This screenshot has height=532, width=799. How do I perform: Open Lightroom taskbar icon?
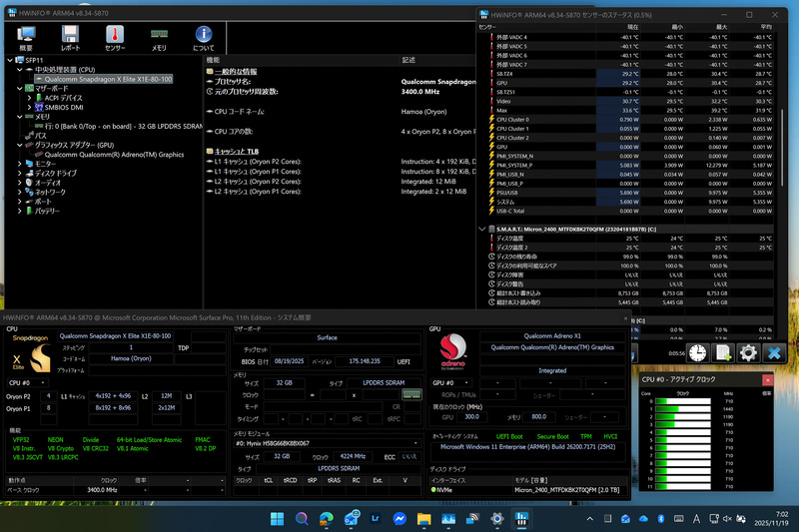(x=376, y=519)
